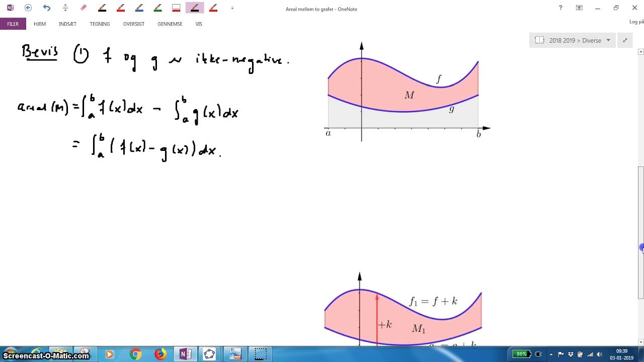644x362 pixels.
Task: Open the TEGNING ribbon tab
Action: pyautogui.click(x=100, y=24)
